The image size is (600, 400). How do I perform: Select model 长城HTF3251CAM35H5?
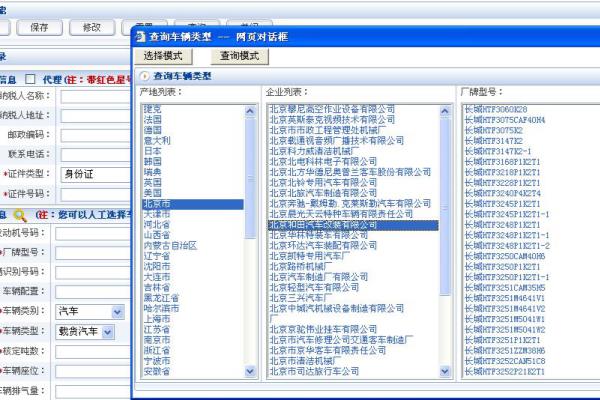[x=505, y=288]
